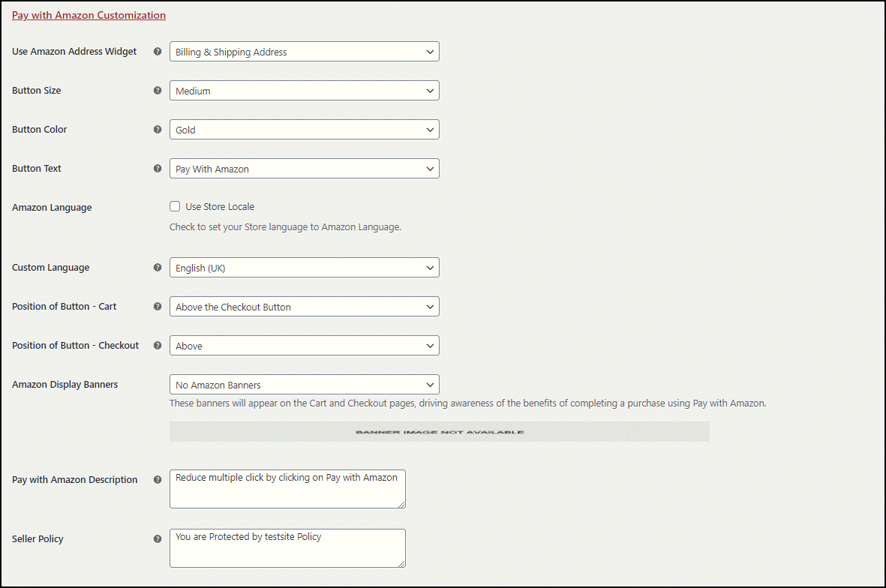Click the 'Check to set your Store language' hint
Image resolution: width=886 pixels, height=588 pixels.
(285, 227)
